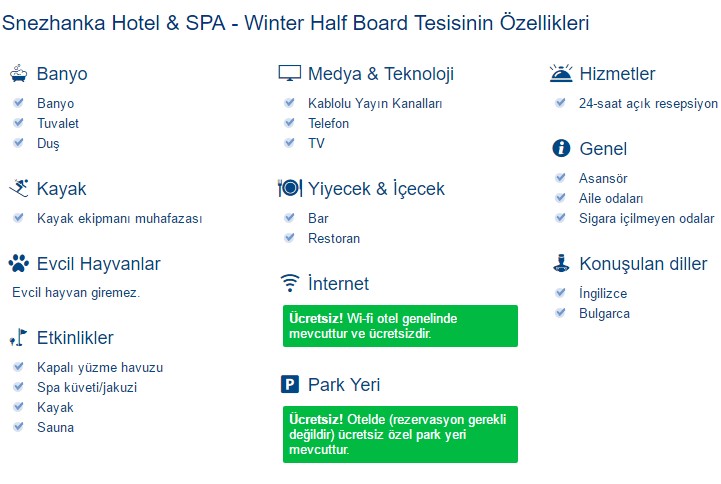Click the plate and cutlery Yiyecek icon
Viewport: 721px width, 484px height.
(289, 188)
